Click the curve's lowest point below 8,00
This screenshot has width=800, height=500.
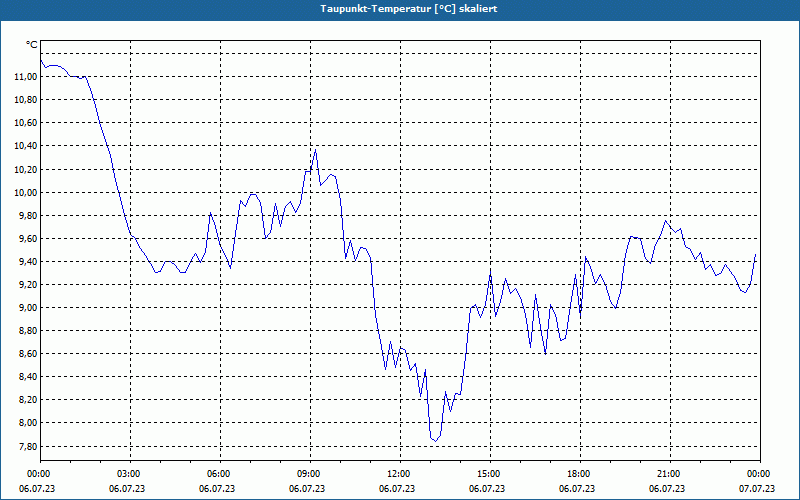coord(435,441)
